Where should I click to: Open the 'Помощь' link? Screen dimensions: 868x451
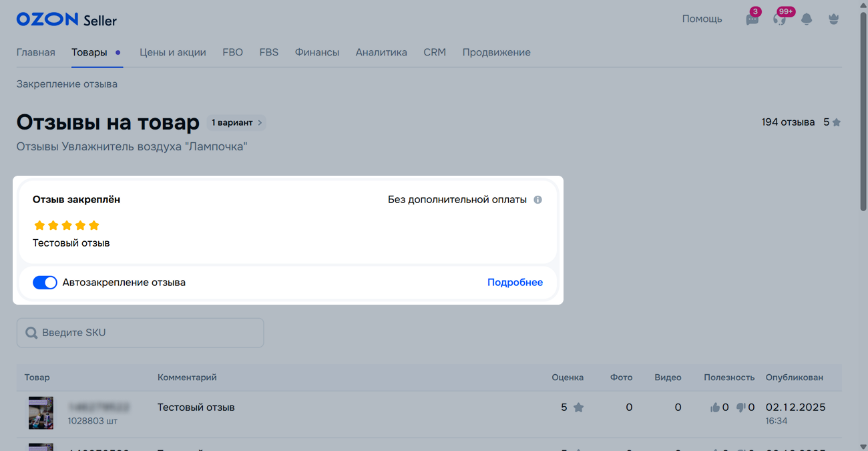(702, 19)
